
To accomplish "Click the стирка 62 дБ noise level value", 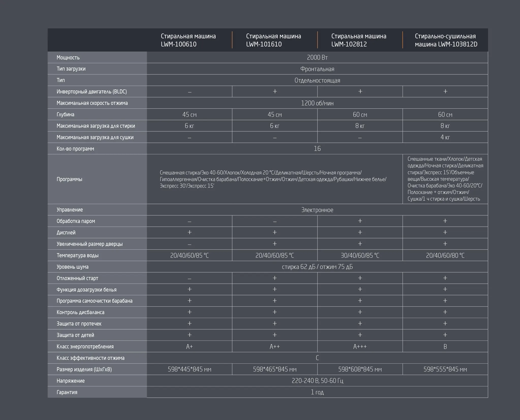I will coord(317,267).
